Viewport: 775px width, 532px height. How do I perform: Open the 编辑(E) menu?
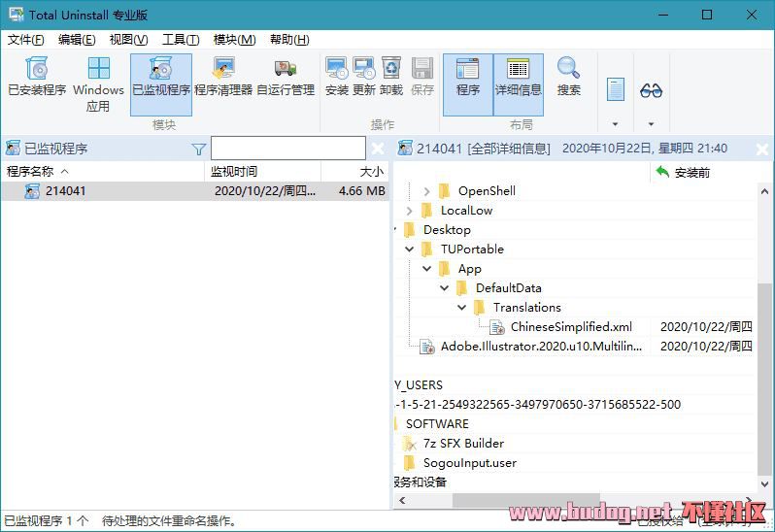[x=77, y=40]
